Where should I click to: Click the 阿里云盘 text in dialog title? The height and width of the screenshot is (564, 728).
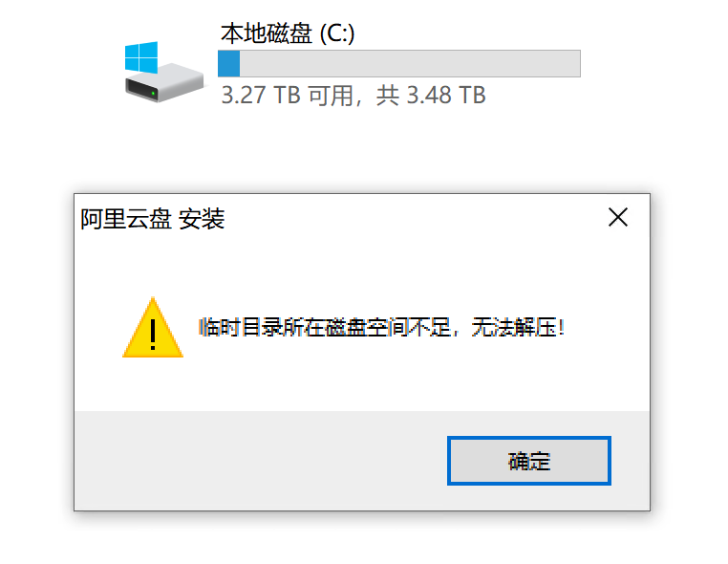tap(126, 219)
